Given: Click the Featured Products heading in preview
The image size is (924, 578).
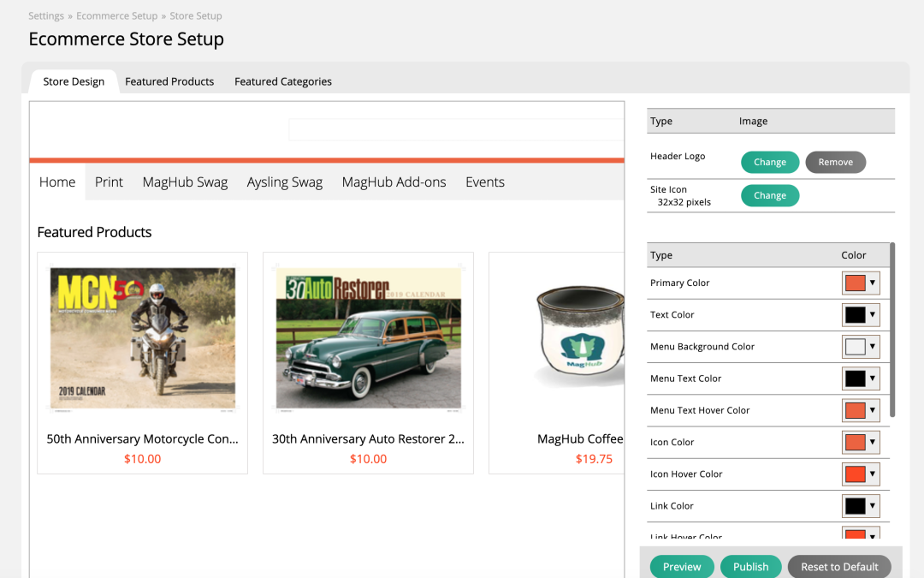Looking at the screenshot, I should [x=94, y=232].
